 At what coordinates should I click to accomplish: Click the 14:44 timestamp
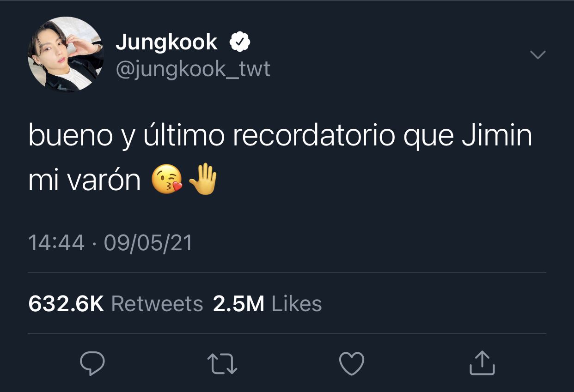[56, 243]
